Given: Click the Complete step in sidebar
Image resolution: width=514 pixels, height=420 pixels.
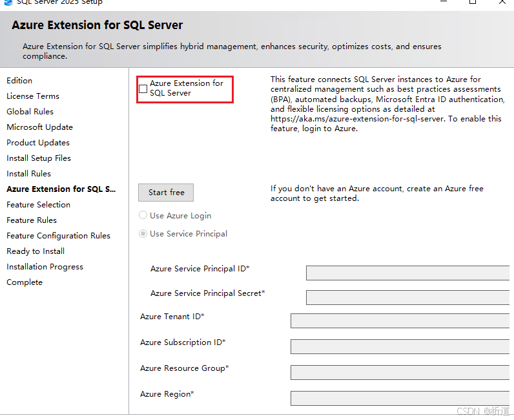Looking at the screenshot, I should [25, 282].
